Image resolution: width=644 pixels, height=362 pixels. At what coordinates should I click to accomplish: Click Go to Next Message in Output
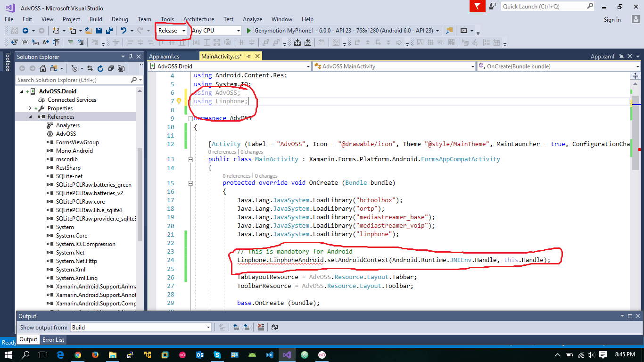247,327
